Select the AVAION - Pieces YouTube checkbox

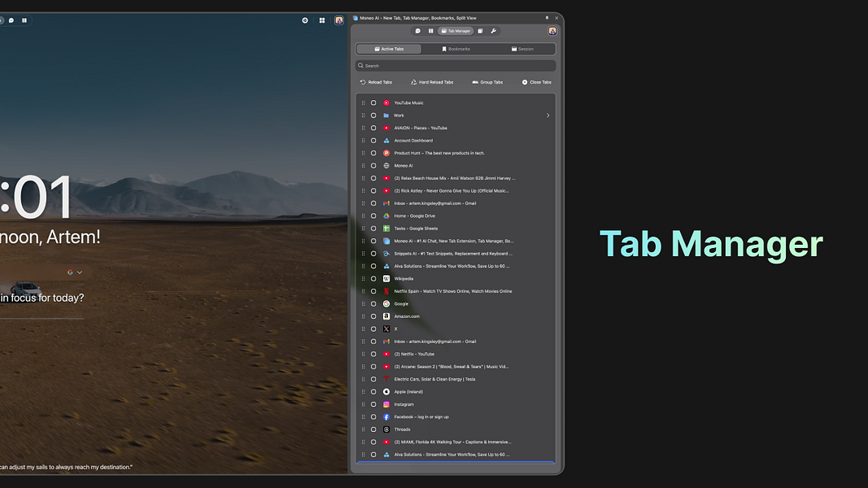(x=373, y=128)
